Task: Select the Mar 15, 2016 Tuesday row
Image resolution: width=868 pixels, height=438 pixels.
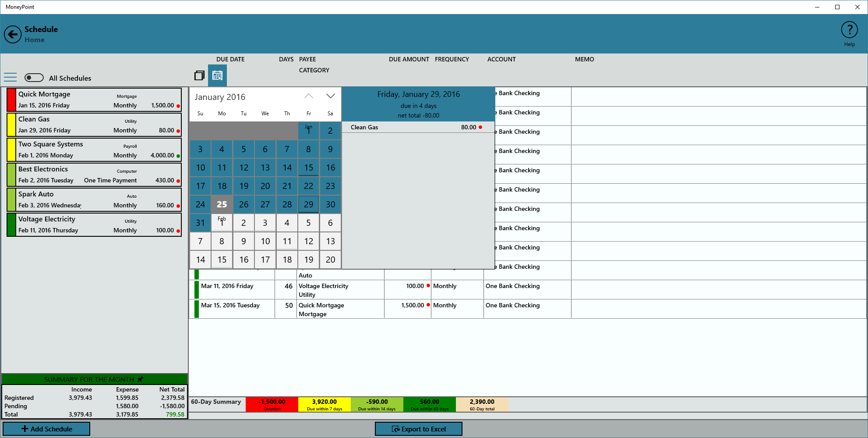Action: point(528,309)
